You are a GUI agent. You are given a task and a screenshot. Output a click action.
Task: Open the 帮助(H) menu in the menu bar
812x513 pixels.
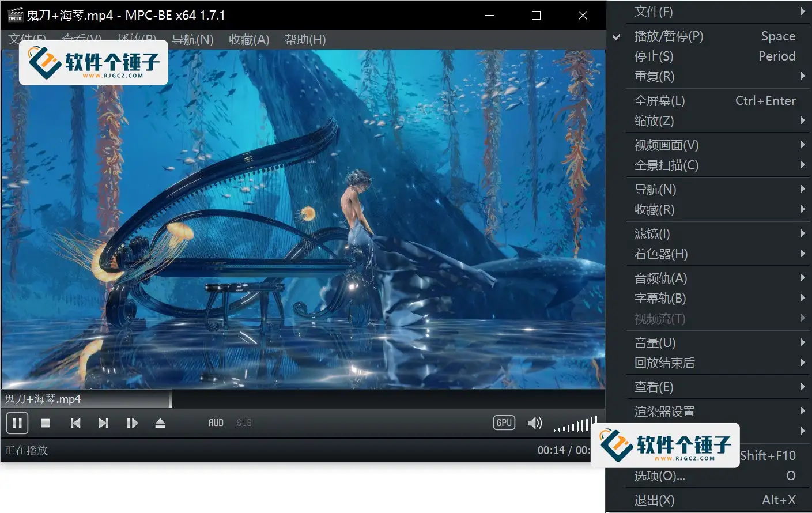(x=305, y=40)
